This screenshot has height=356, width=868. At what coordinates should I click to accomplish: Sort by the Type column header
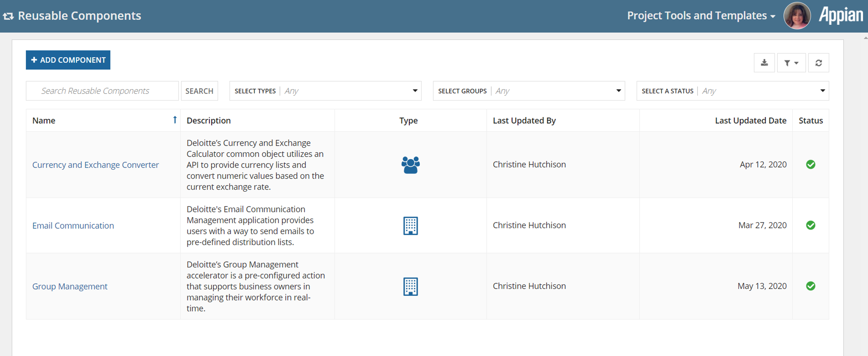408,120
